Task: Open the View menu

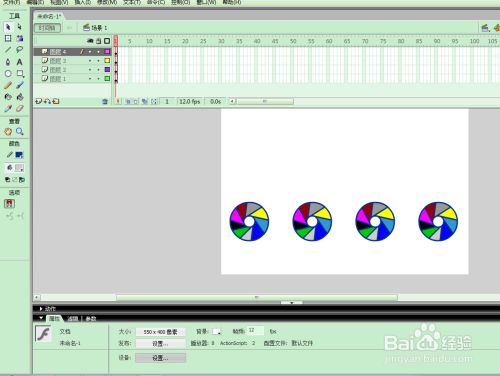Action: click(59, 2)
